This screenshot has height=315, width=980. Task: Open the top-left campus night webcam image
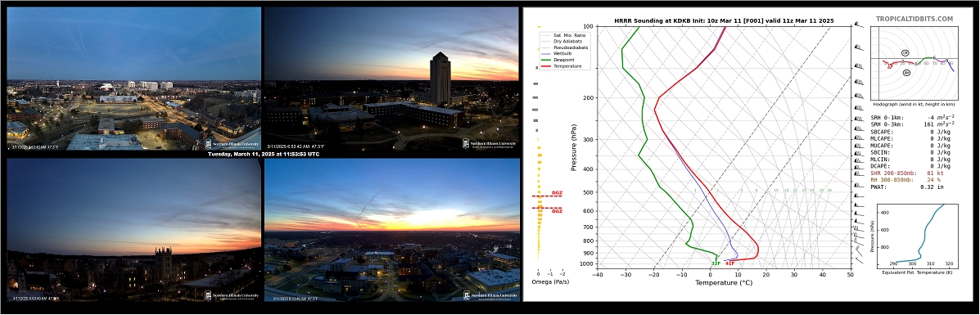133,79
